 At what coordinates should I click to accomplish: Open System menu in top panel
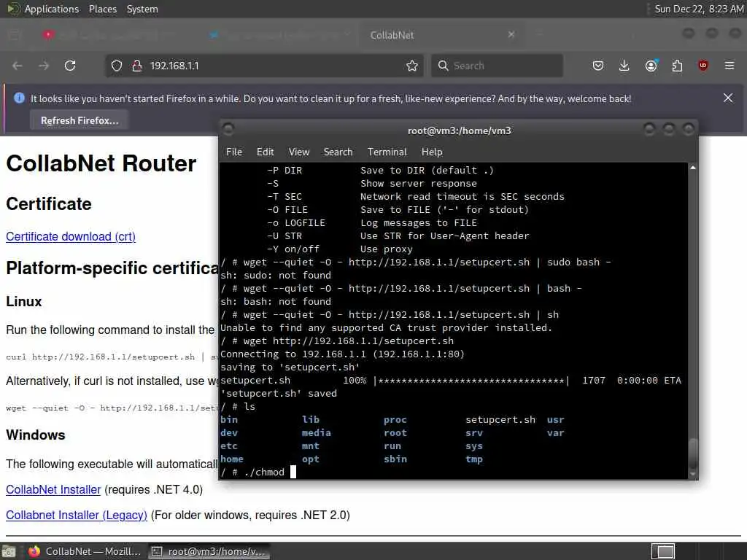[x=142, y=9]
